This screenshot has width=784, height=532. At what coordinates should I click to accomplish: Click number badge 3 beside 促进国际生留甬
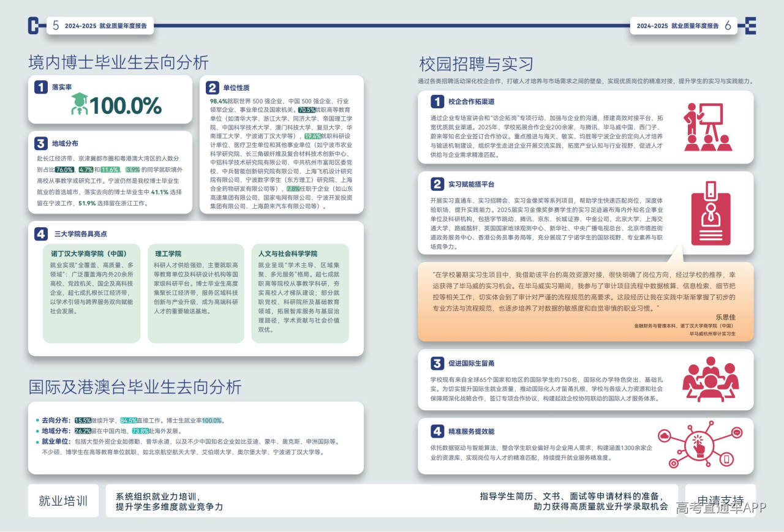point(437,363)
